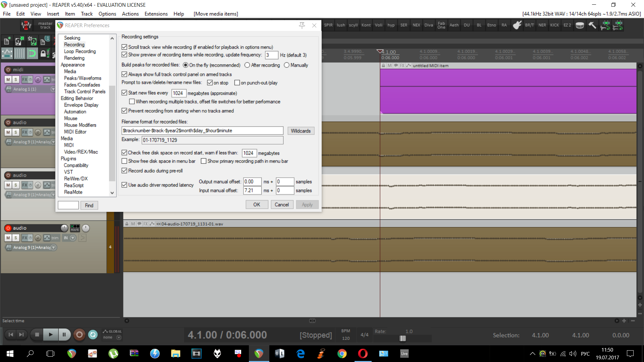644x362 pixels.
Task: Open the Extensions menu
Action: [156, 14]
